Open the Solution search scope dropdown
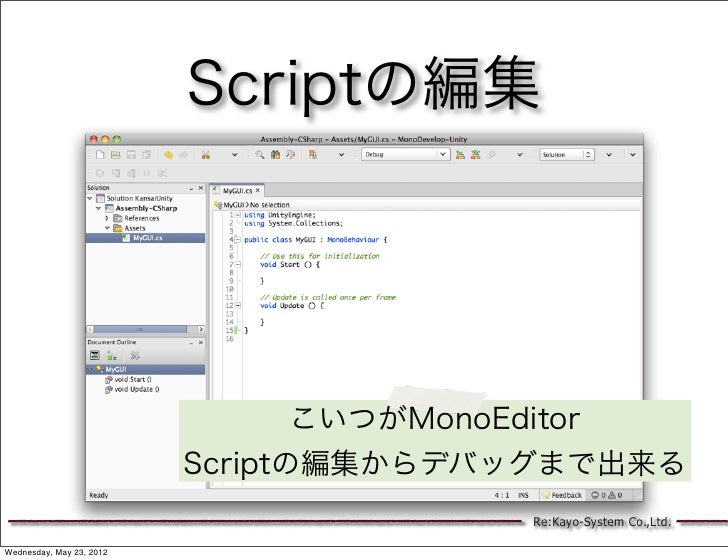The image size is (728, 560). (566, 154)
